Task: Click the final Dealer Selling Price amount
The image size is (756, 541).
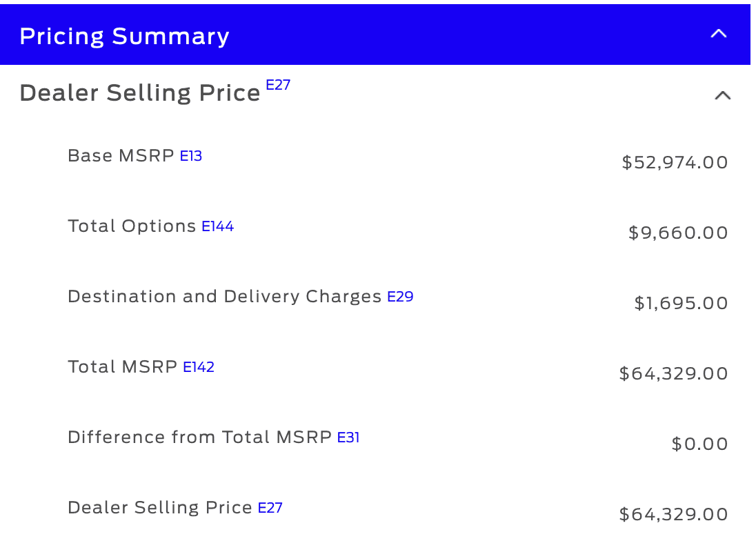Action: (673, 515)
